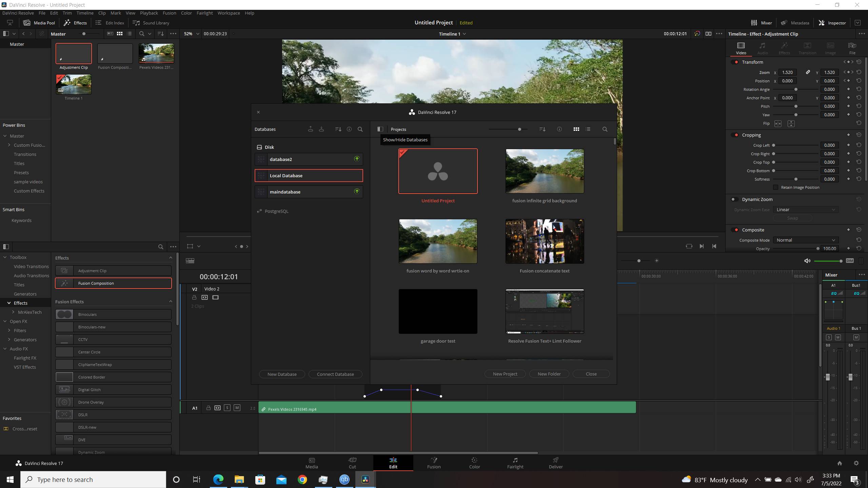
Task: Click the projects info icon
Action: click(x=559, y=129)
